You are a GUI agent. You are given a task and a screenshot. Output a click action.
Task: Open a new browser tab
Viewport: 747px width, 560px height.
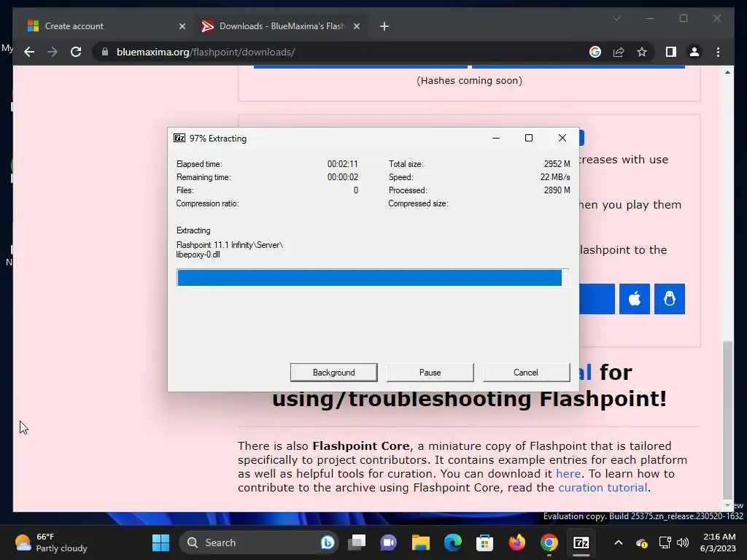[384, 26]
